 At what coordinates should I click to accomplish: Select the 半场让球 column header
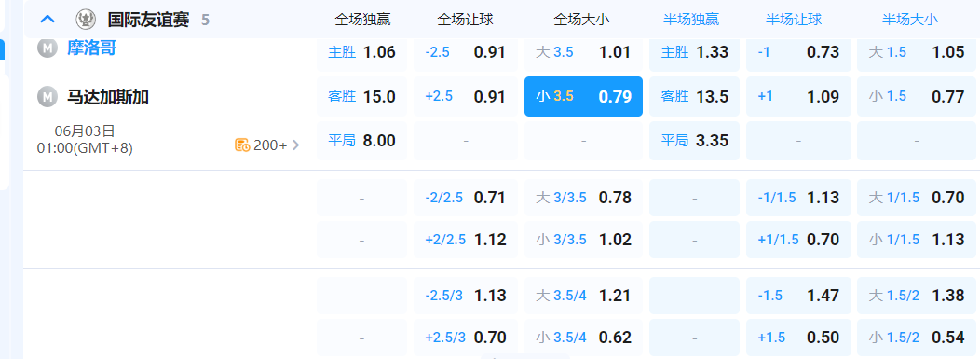[x=794, y=20]
